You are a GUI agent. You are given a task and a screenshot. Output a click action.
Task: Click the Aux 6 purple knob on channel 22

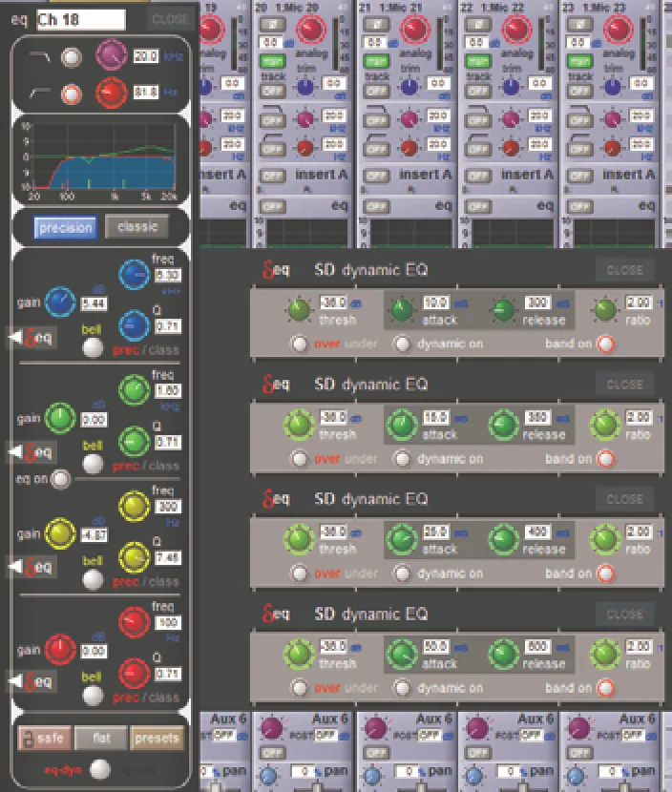[477, 729]
